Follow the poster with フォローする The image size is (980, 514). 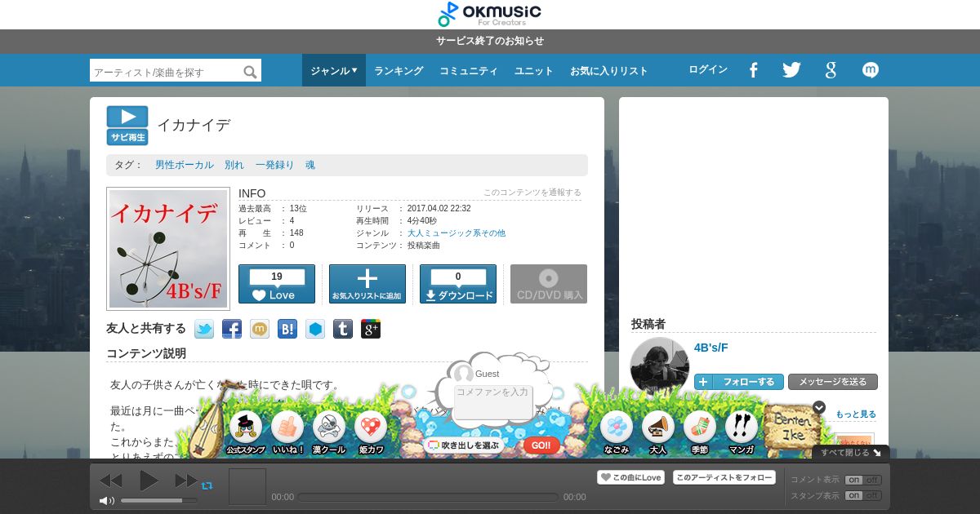(x=739, y=382)
